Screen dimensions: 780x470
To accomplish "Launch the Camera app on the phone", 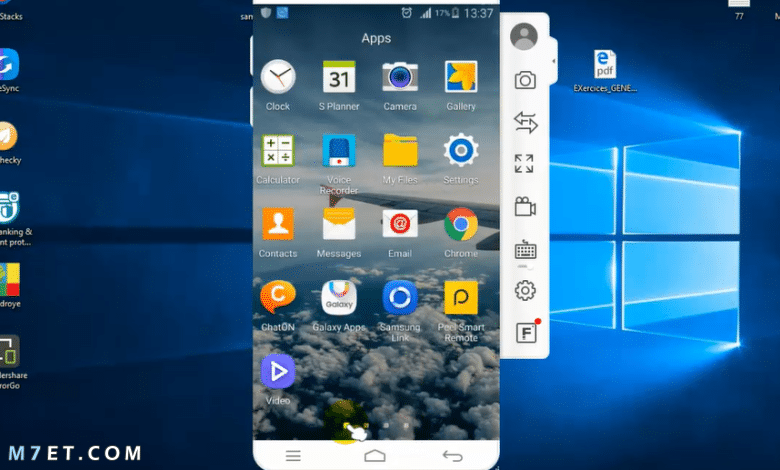I will coord(400,77).
